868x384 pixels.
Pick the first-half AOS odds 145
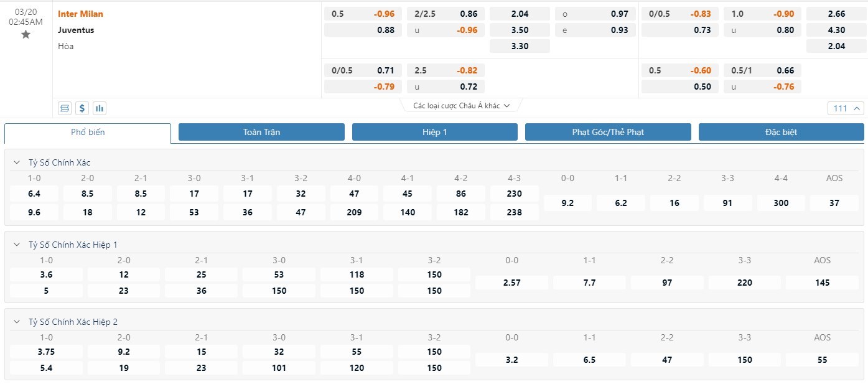pos(823,283)
